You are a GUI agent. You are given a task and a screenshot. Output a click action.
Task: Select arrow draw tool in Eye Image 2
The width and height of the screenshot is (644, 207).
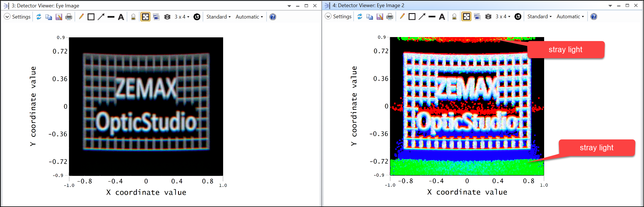pyautogui.click(x=422, y=17)
